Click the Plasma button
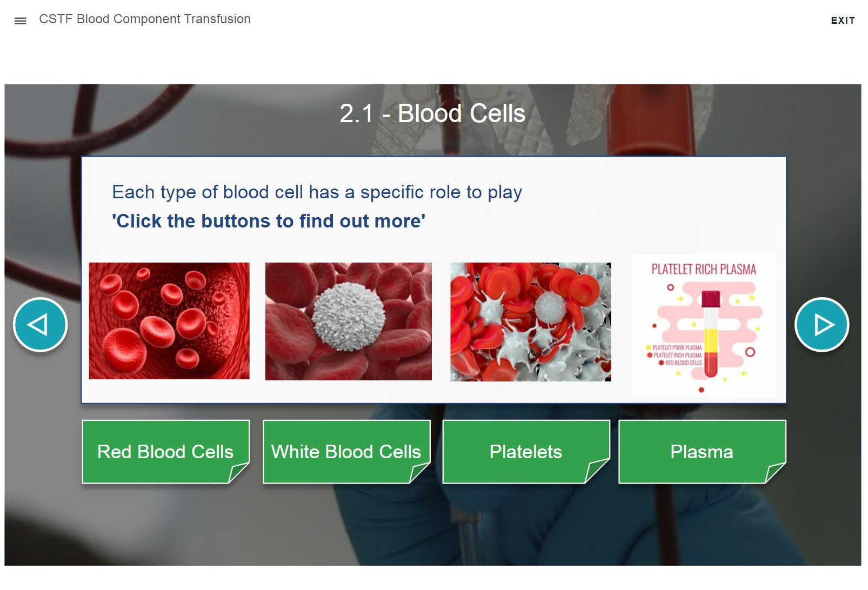 pos(702,452)
